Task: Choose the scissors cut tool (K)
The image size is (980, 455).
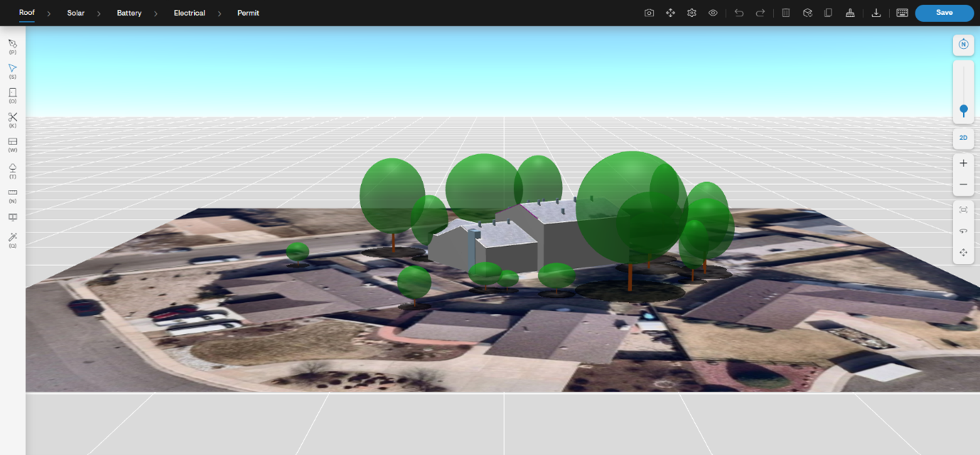Action: click(13, 118)
